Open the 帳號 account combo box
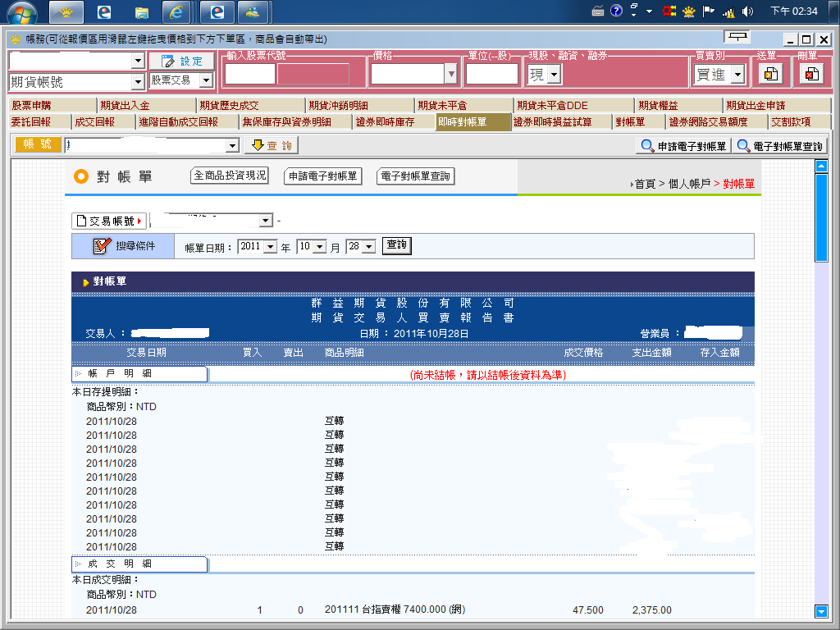The height and width of the screenshot is (630, 840). 152,145
